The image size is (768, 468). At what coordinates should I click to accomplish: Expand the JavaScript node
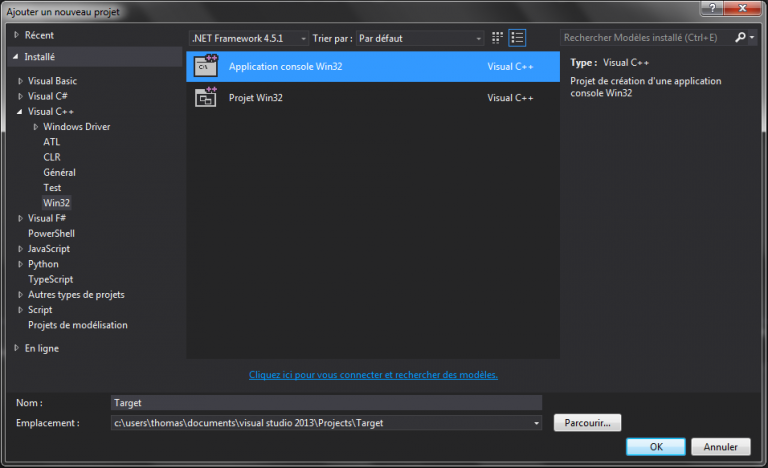[x=20, y=249]
